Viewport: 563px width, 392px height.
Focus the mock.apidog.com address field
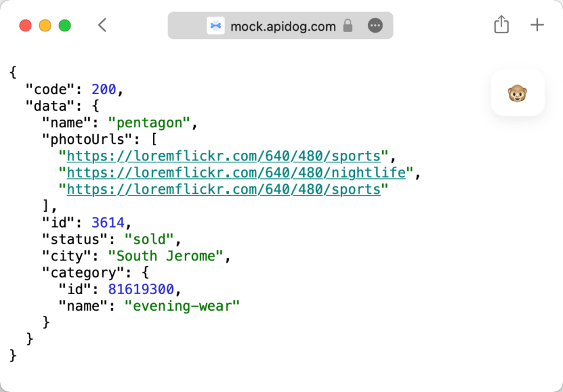(283, 26)
